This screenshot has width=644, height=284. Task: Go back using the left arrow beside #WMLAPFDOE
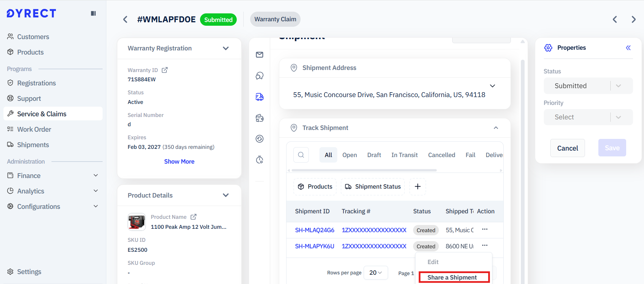click(125, 20)
